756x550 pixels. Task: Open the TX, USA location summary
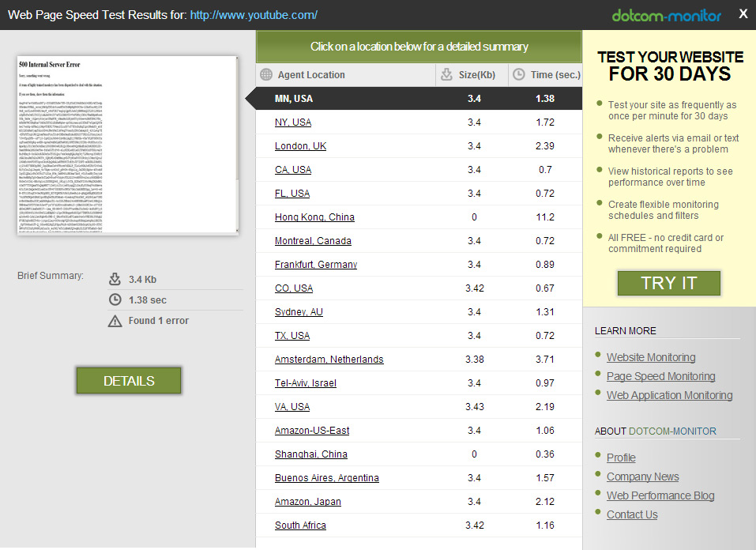[x=292, y=335]
